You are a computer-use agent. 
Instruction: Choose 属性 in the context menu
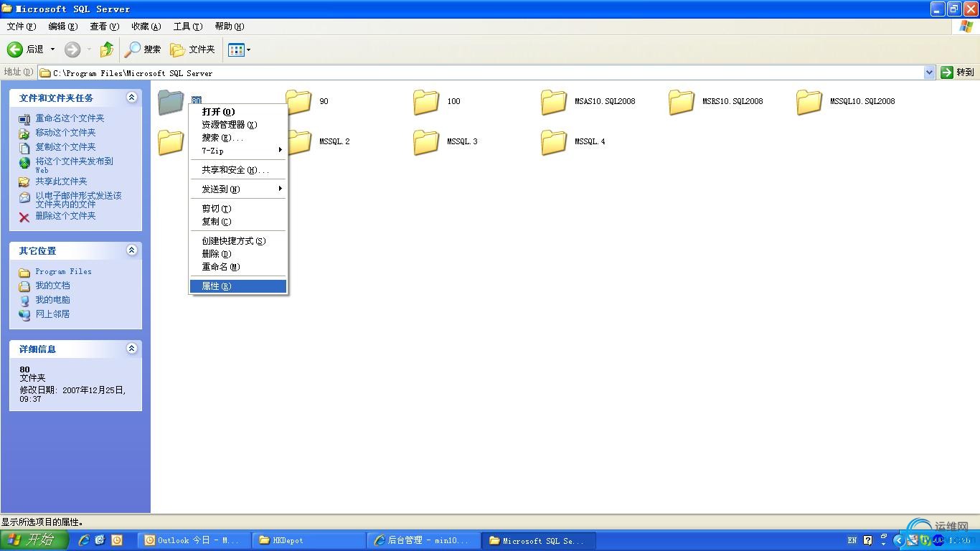click(x=238, y=286)
